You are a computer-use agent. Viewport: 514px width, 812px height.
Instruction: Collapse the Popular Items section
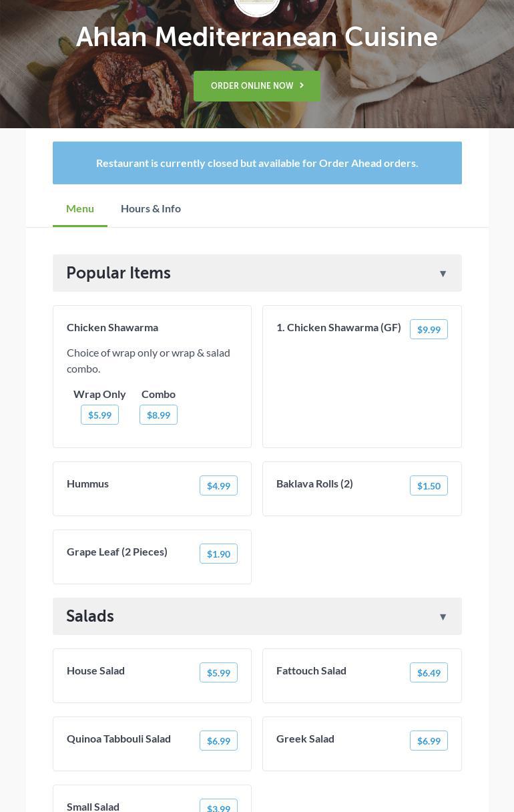443,273
